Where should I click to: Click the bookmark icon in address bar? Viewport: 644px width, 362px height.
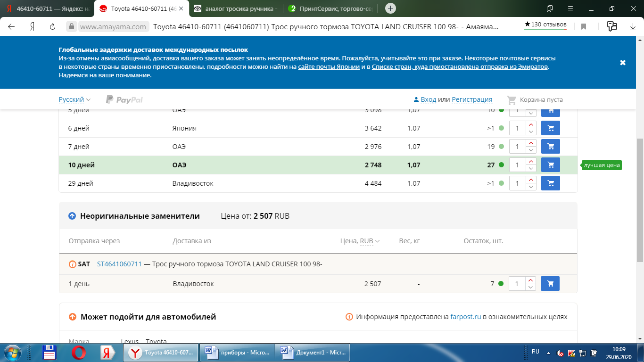(584, 27)
